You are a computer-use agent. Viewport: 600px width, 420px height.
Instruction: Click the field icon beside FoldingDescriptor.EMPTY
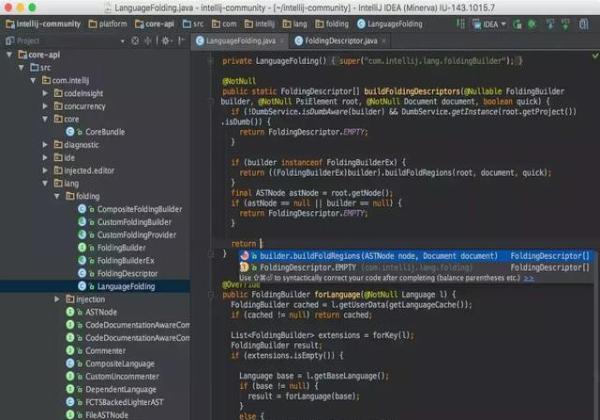click(x=243, y=268)
